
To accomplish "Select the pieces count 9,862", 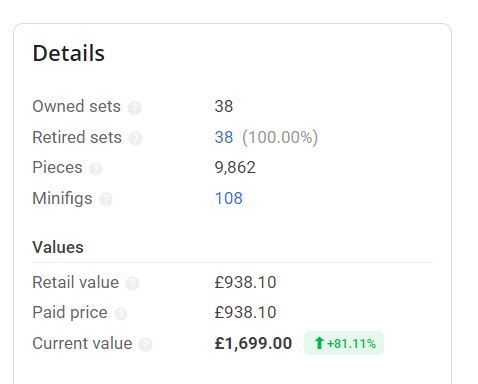I will [x=235, y=167].
